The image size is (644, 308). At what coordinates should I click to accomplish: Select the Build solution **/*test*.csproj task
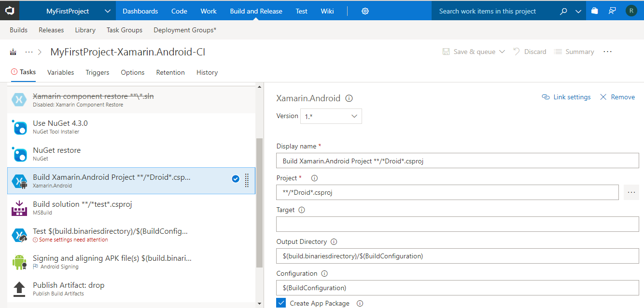point(131,208)
